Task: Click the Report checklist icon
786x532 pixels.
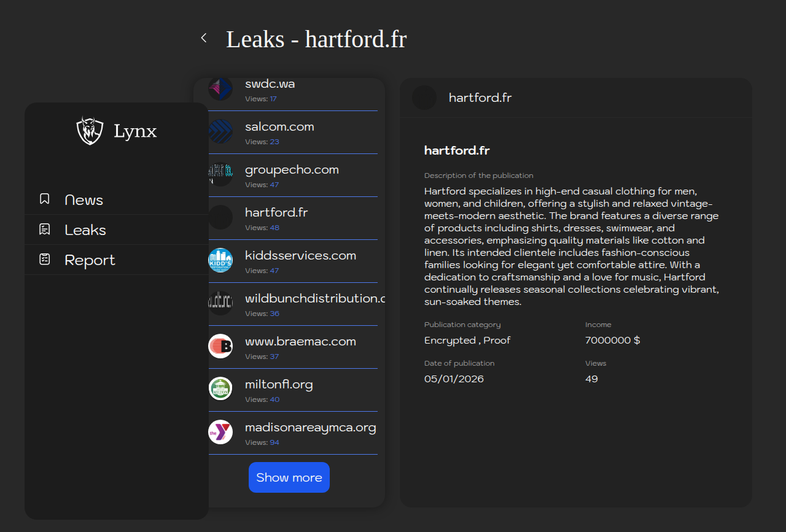Action: (x=45, y=260)
